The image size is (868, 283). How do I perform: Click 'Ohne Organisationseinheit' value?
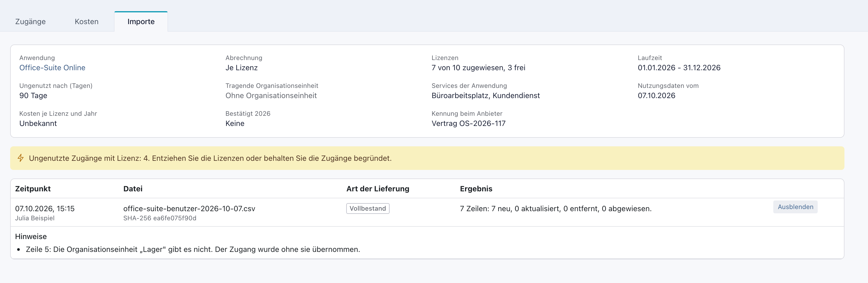[271, 95]
